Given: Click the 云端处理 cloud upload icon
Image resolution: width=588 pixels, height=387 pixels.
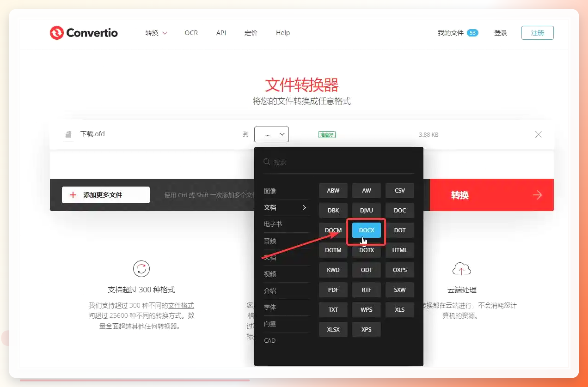Looking at the screenshot, I should (461, 268).
